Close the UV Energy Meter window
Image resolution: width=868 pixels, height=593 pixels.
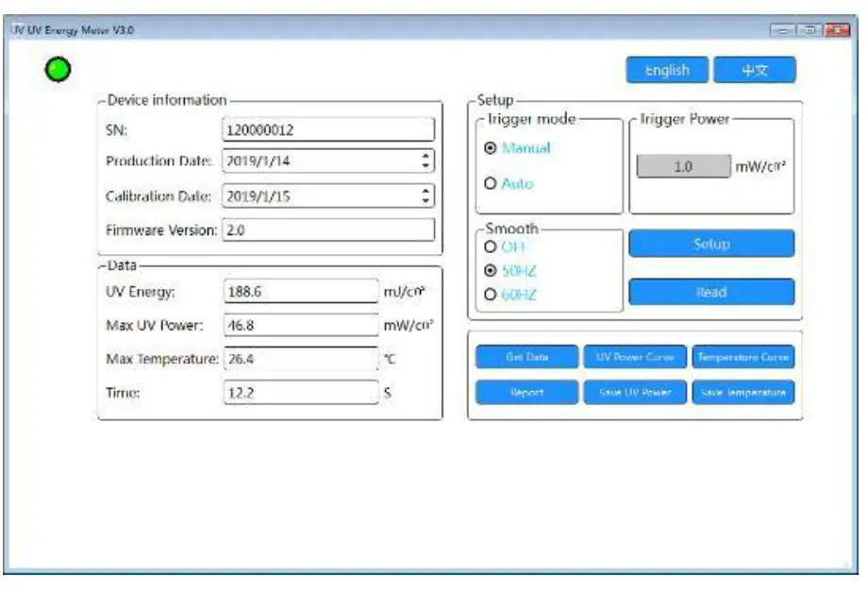click(x=837, y=30)
